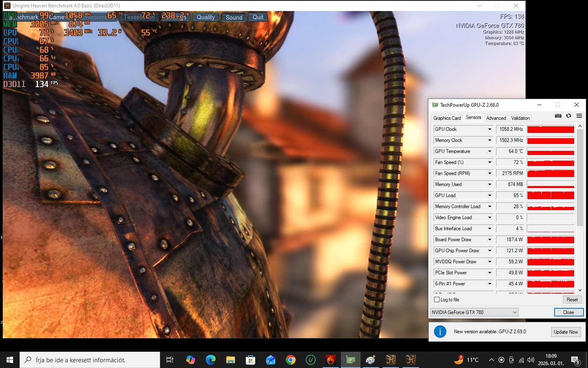Click the camera tray icon beside the network icon

[512, 360]
